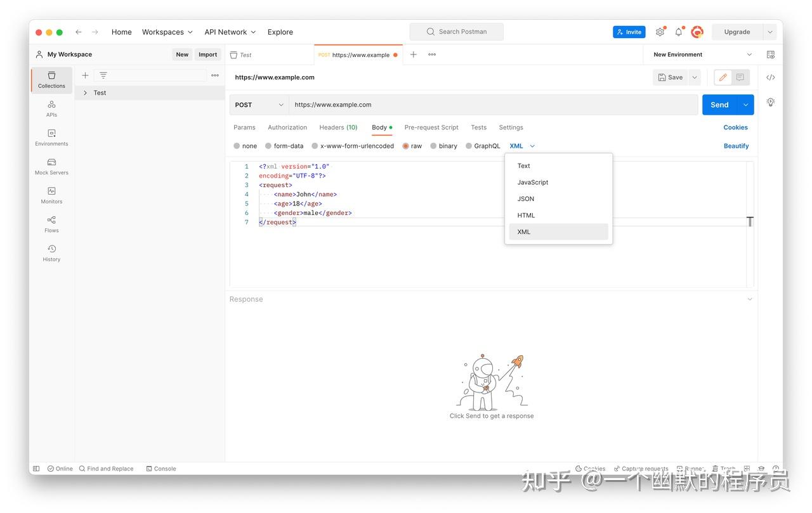Select JSON from the language menu

pyautogui.click(x=525, y=198)
